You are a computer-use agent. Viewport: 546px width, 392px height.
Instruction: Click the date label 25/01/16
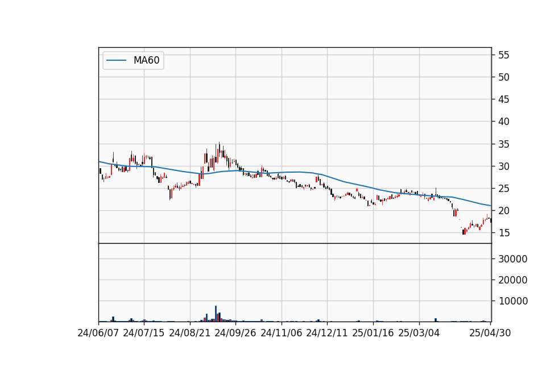pyautogui.click(x=373, y=333)
